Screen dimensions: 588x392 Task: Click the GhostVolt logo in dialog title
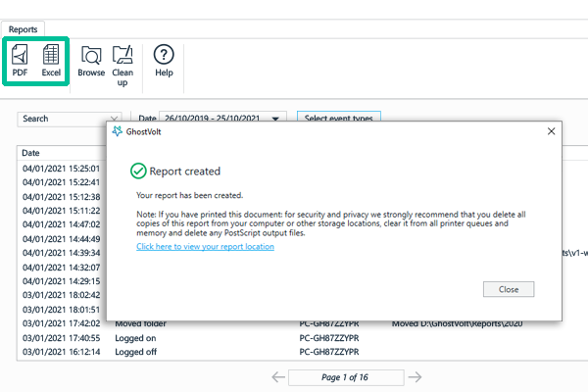click(x=117, y=131)
